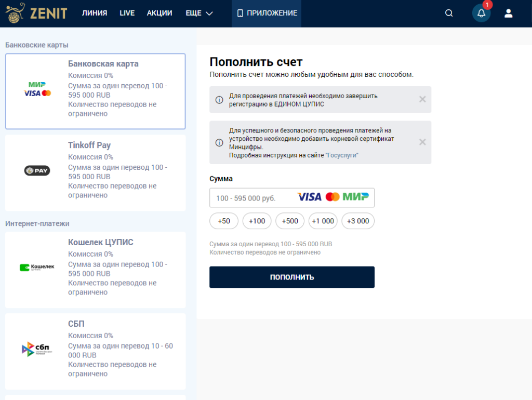The width and height of the screenshot is (532, 400).
Task: Add +50 to the amount
Action: point(224,221)
